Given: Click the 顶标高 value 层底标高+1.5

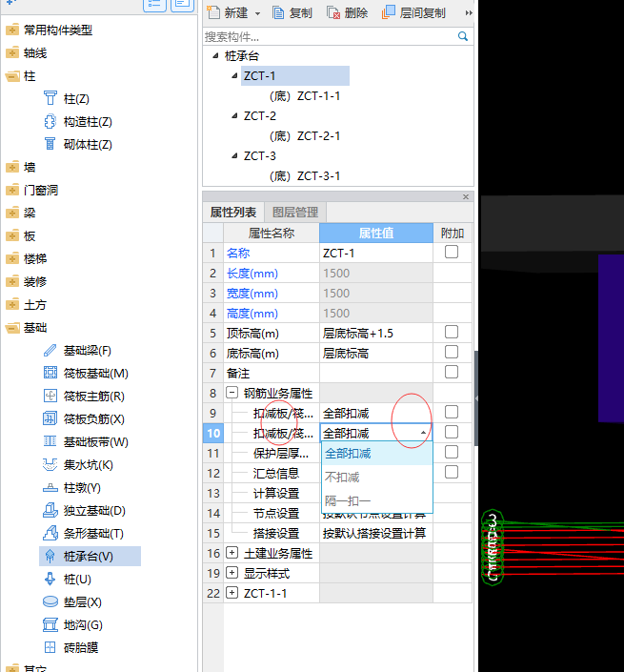Looking at the screenshot, I should pos(376,333).
